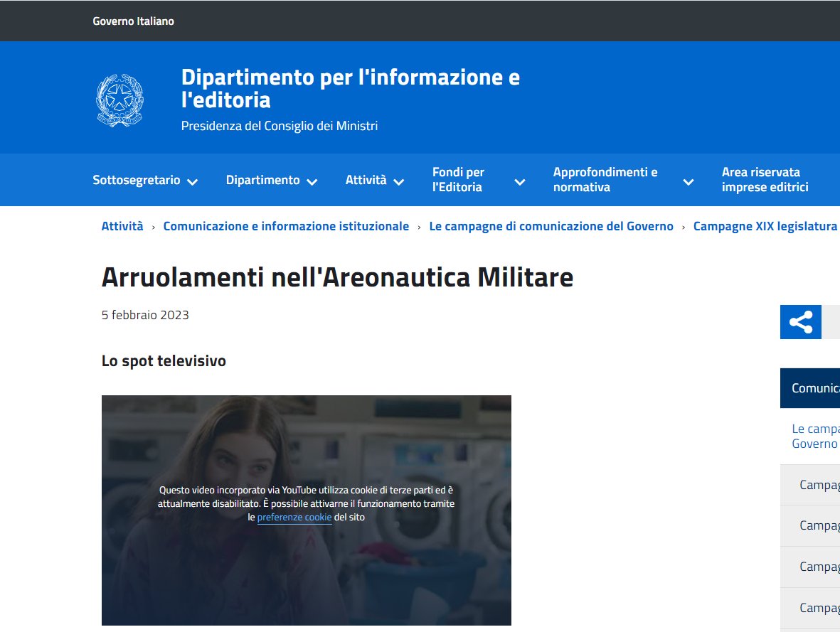The image size is (840, 632).
Task: Open the Sottosegretario navigation item
Action: point(136,180)
